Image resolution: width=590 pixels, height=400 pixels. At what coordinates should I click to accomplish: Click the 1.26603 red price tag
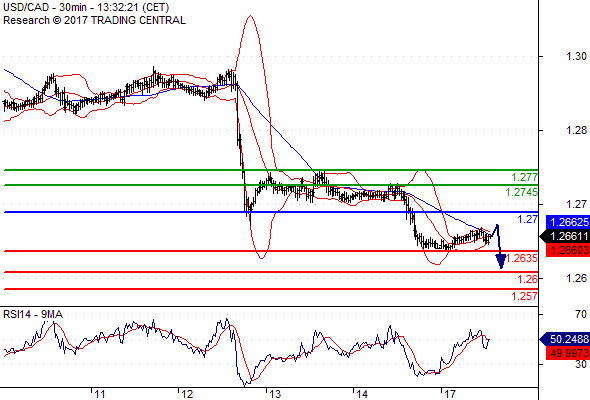pos(568,250)
